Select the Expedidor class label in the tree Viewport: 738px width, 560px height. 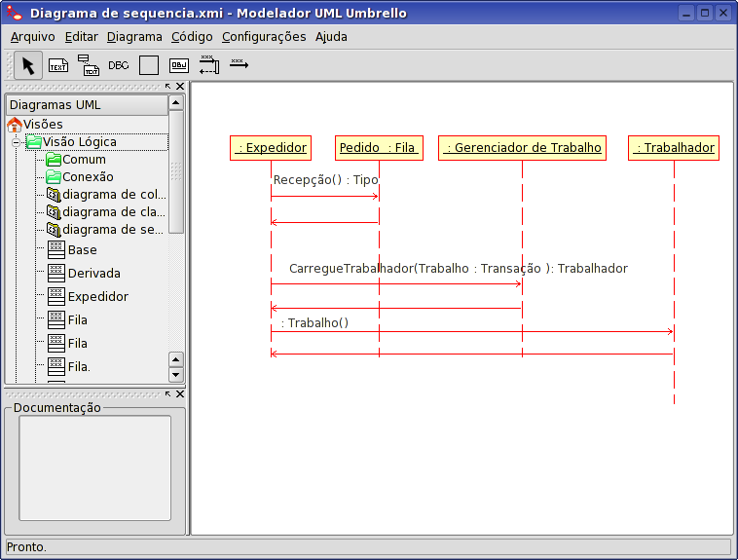click(x=98, y=297)
